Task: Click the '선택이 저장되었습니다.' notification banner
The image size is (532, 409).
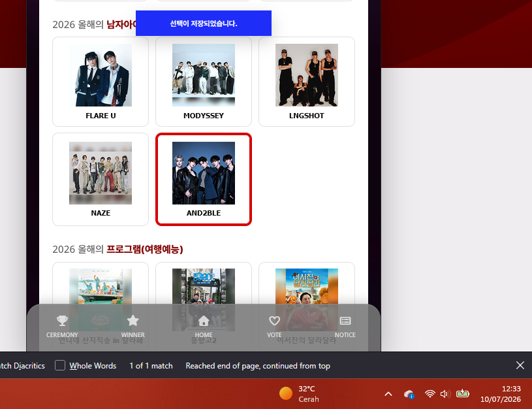Action: [x=204, y=23]
